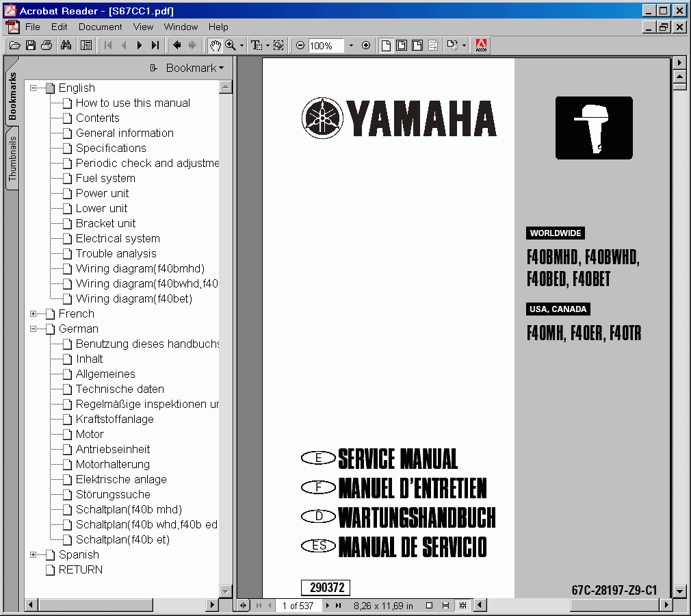Choose the Text Select tool
This screenshot has width=691, height=616.
256,45
